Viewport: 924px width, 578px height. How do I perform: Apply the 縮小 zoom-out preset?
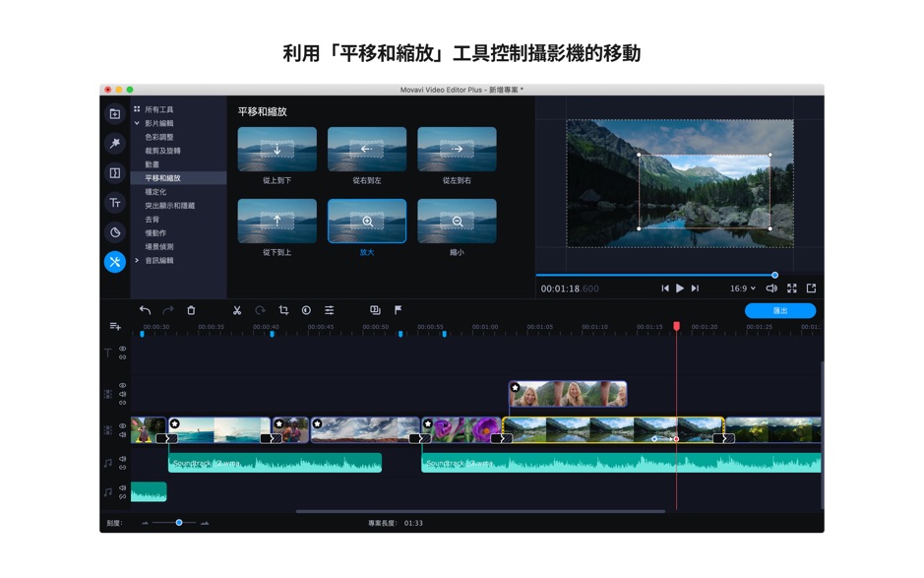click(456, 222)
